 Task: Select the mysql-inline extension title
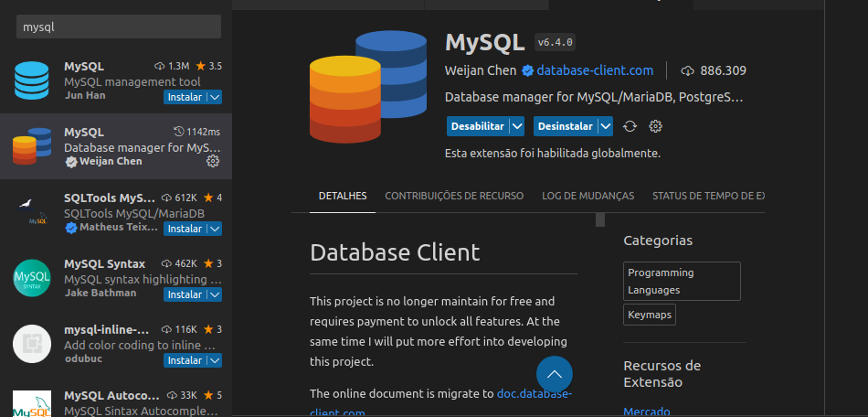[x=107, y=329]
